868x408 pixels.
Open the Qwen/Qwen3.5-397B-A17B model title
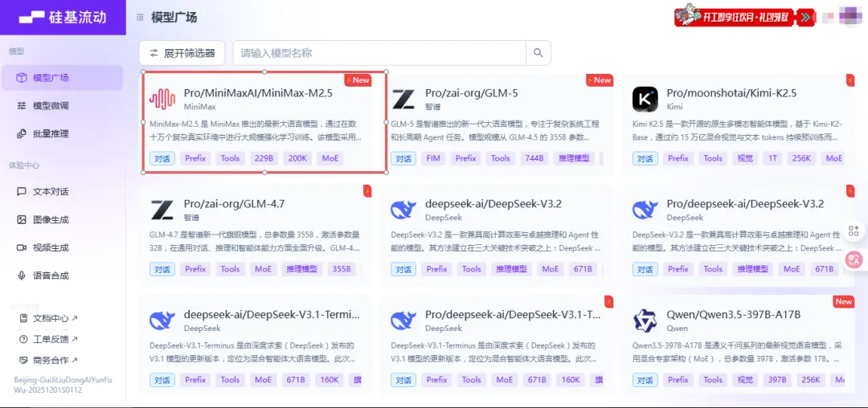(734, 315)
